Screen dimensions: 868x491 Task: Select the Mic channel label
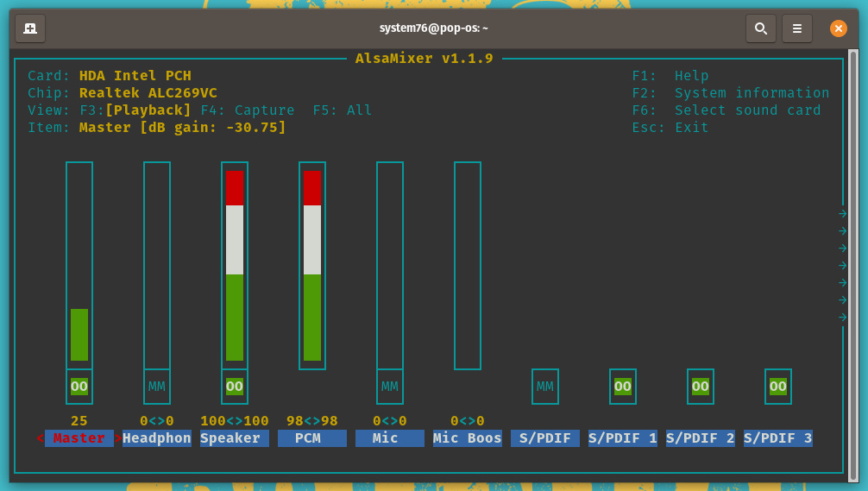coord(390,437)
